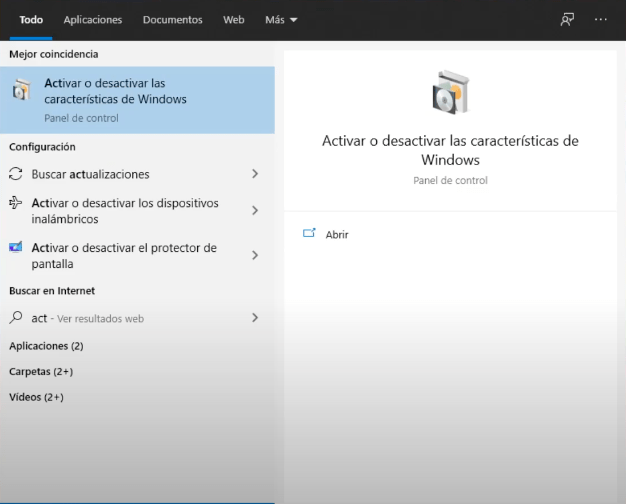626x504 pixels.
Task: Expand the Más filter dropdown
Action: 281,20
